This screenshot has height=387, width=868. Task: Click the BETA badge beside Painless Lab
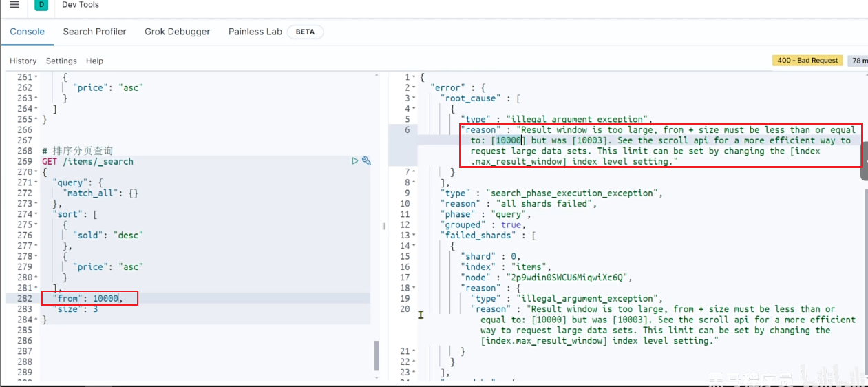[x=305, y=32]
